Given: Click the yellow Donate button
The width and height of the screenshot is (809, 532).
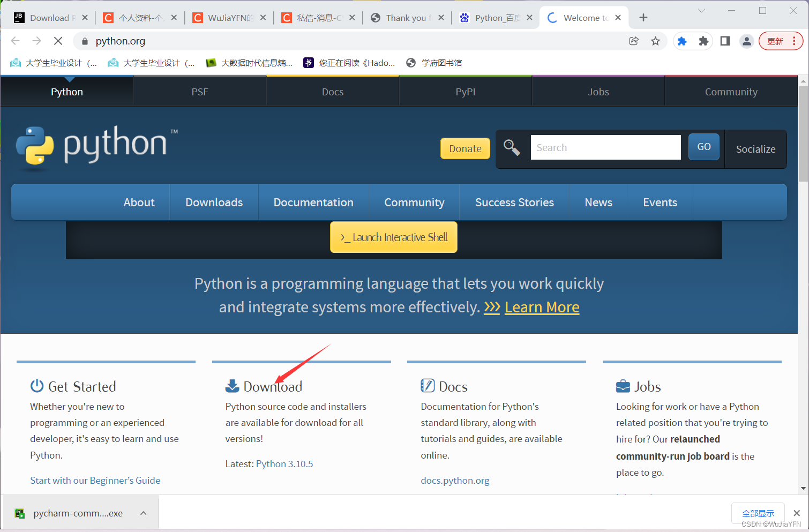Looking at the screenshot, I should pos(465,148).
